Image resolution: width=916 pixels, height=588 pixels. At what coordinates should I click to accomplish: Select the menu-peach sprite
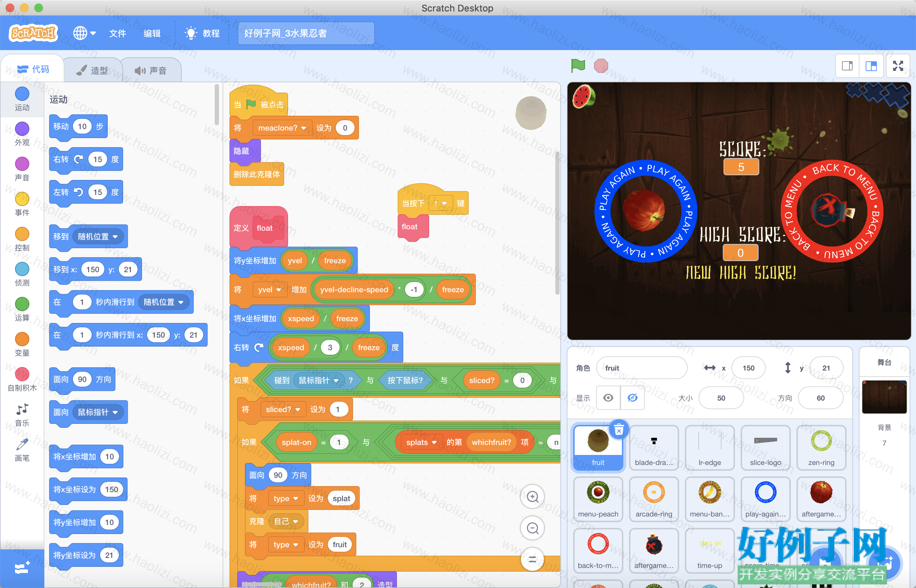point(598,499)
